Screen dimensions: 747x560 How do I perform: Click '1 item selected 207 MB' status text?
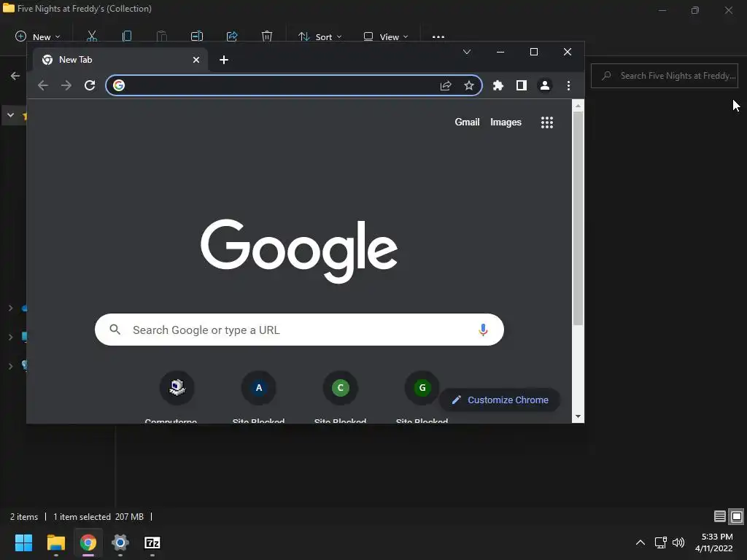click(98, 517)
